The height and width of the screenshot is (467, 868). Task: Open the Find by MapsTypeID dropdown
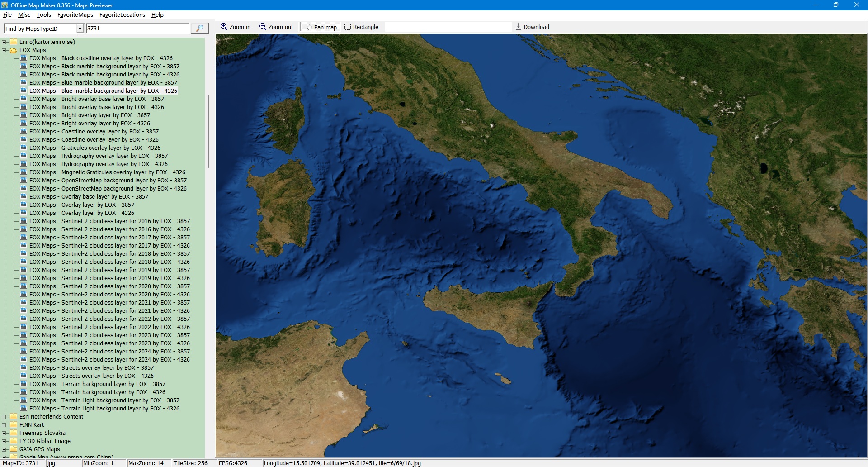click(x=80, y=29)
